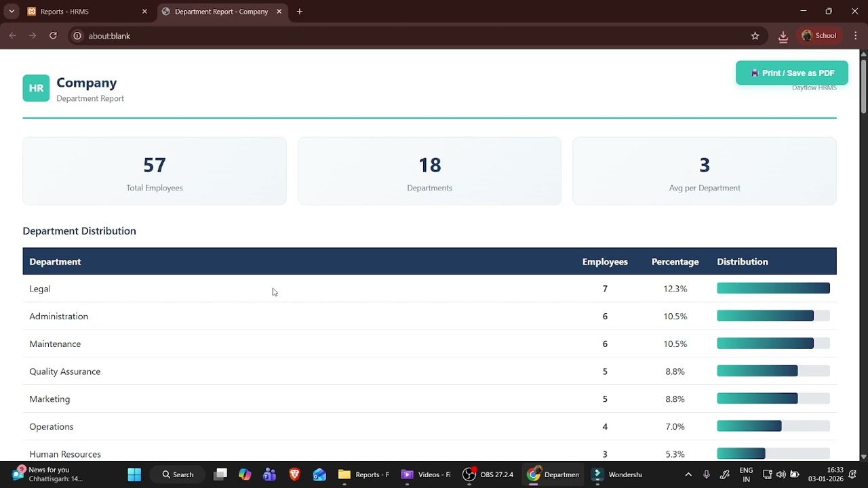Click the page vertical scrollbar
The width and height of the screenshot is (868, 488).
coord(863,87)
